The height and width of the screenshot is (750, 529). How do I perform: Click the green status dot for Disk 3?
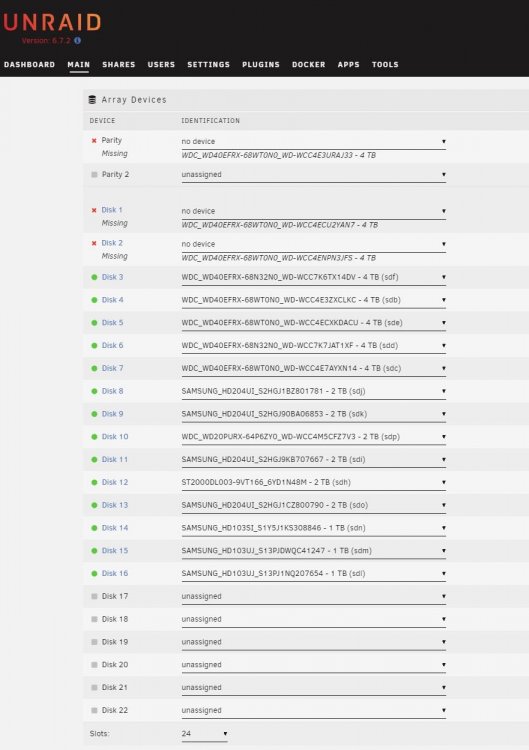(x=94, y=277)
